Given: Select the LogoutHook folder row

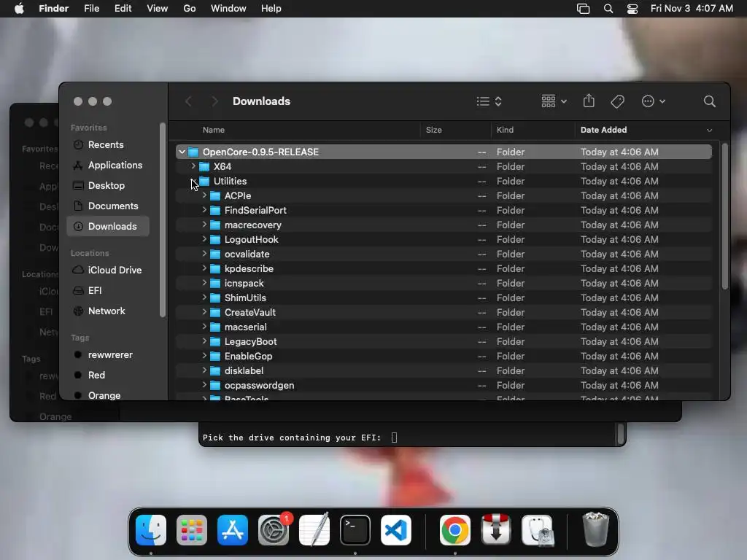Looking at the screenshot, I should point(444,239).
